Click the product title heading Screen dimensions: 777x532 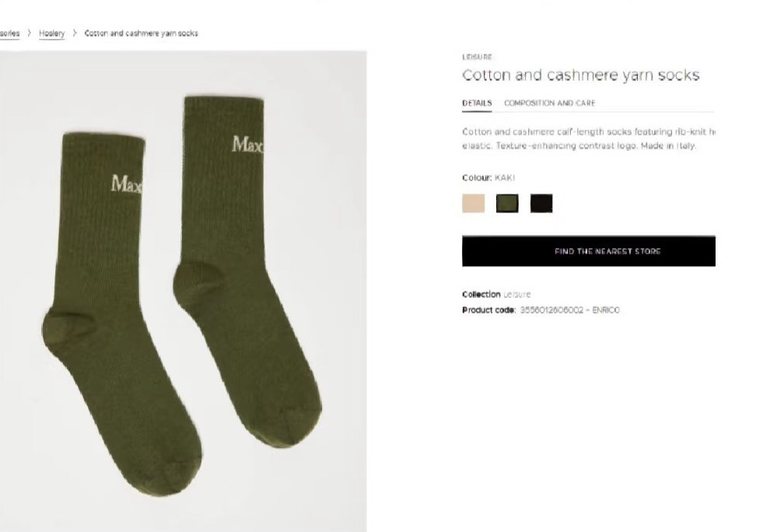pos(581,75)
